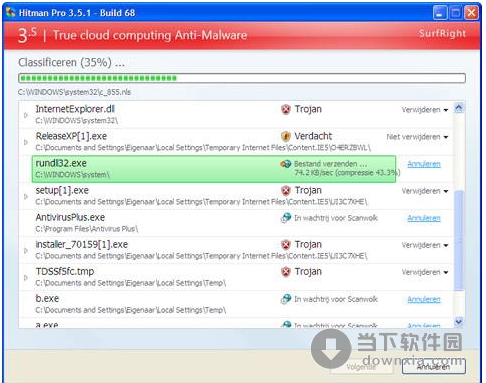
Task: Click the scan cloud queue icon for AntivirusPlus.exe
Action: click(286, 218)
